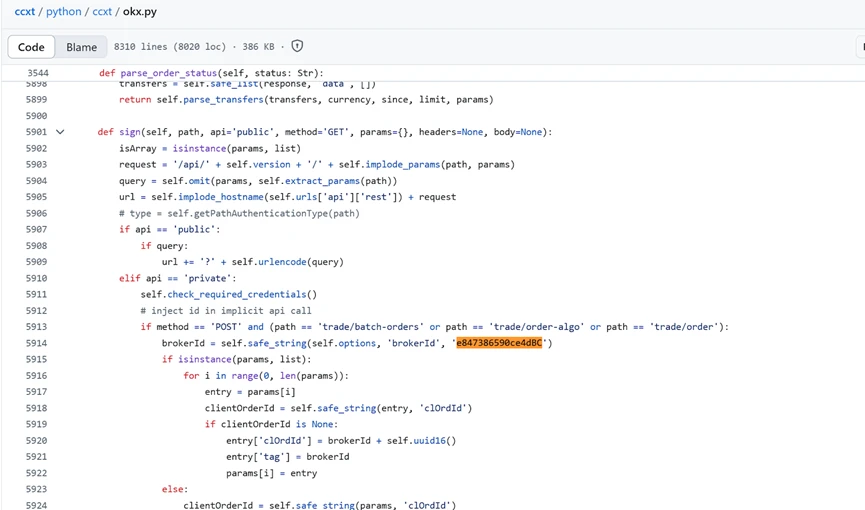Go to the ccxt subfolder after python
The width and height of the screenshot is (865, 510).
tap(102, 12)
